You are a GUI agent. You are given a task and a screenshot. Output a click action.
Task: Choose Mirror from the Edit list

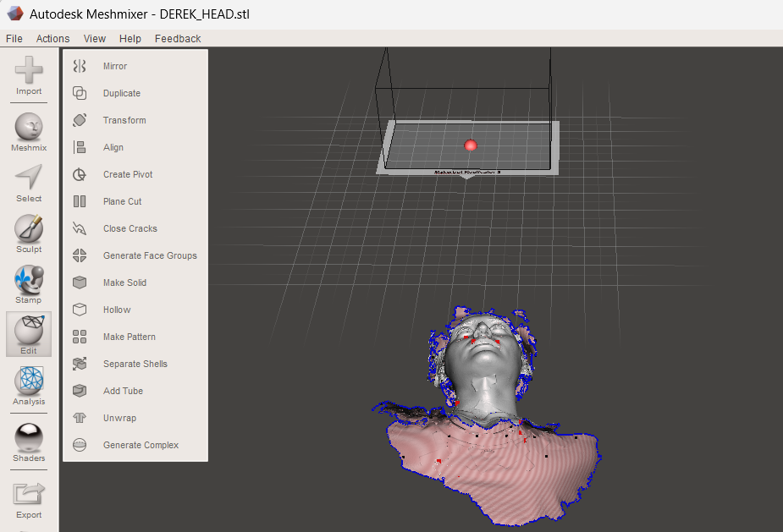pyautogui.click(x=115, y=66)
